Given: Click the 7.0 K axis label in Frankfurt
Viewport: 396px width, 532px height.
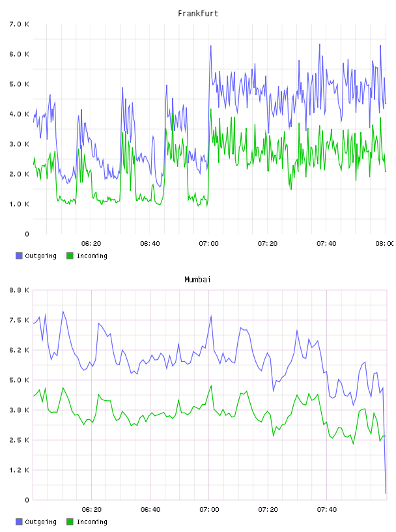Looking at the screenshot, I should click(20, 24).
